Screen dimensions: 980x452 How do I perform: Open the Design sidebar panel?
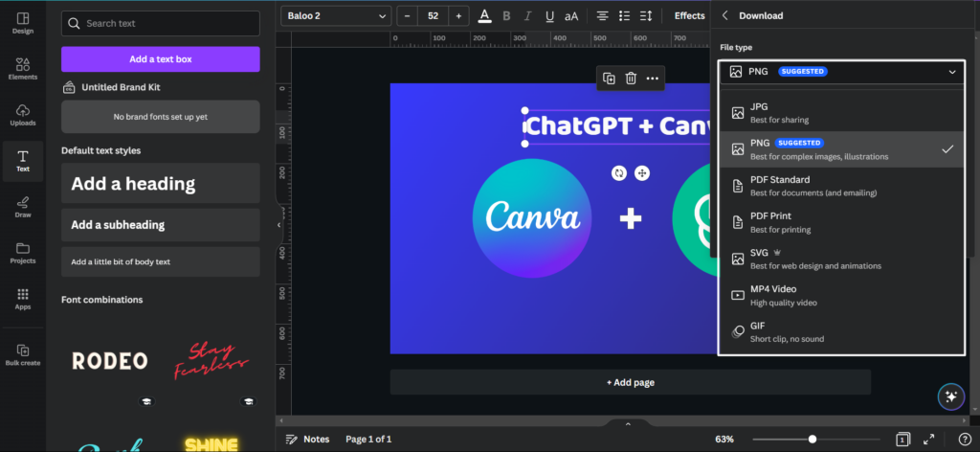23,23
